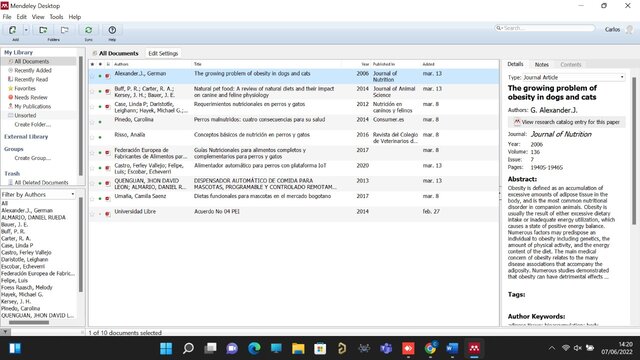Click the filter icon at bottom-left status bar
This screenshot has width=640, height=360.
(5, 332)
